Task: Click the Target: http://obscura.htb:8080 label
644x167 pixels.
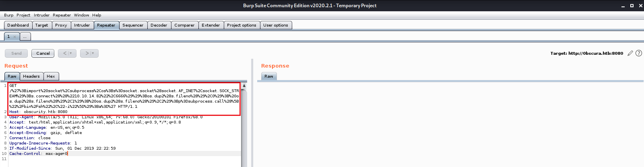Action: [x=587, y=53]
